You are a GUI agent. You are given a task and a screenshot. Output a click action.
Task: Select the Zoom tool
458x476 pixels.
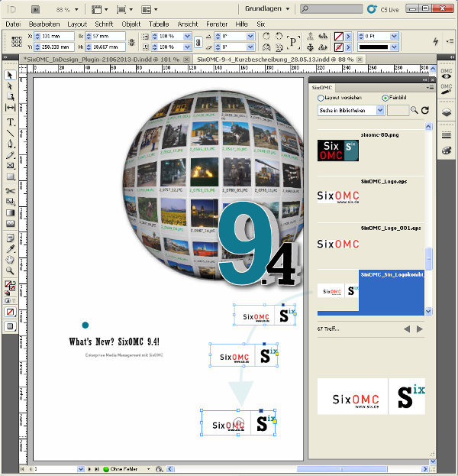pyautogui.click(x=10, y=270)
